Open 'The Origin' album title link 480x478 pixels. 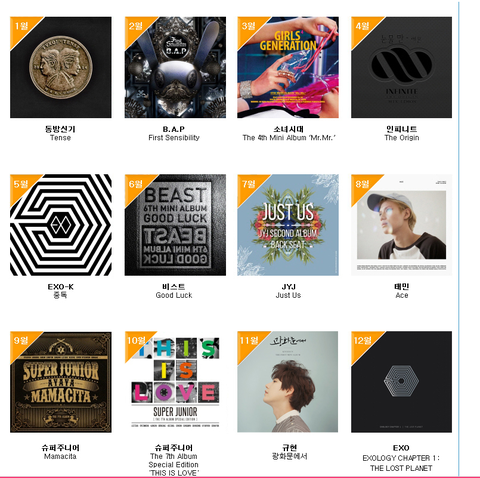coord(402,138)
